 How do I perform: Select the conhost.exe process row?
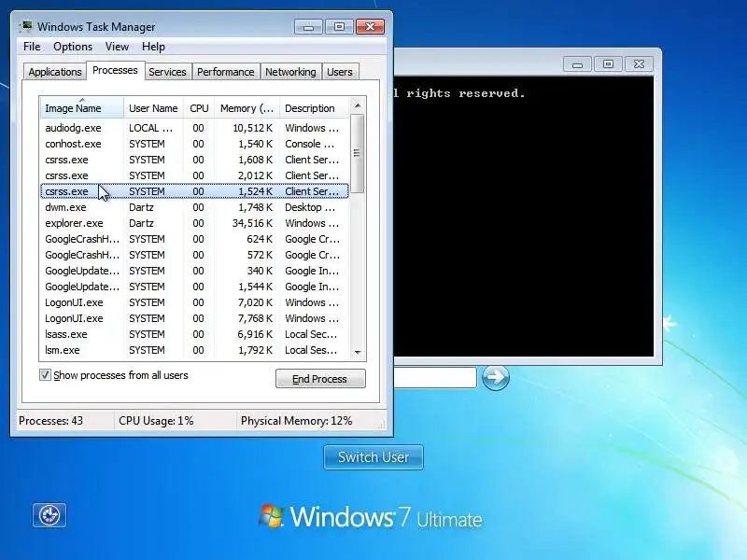click(x=195, y=144)
